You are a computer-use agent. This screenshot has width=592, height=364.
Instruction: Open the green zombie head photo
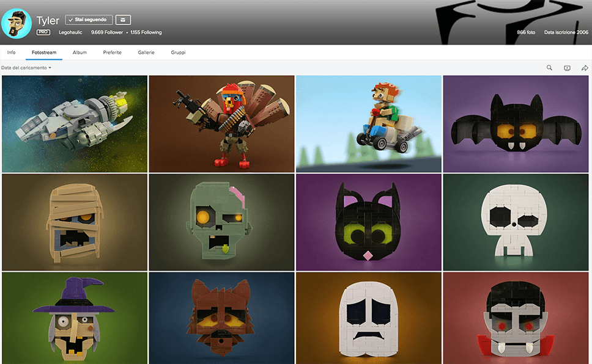pyautogui.click(x=221, y=222)
